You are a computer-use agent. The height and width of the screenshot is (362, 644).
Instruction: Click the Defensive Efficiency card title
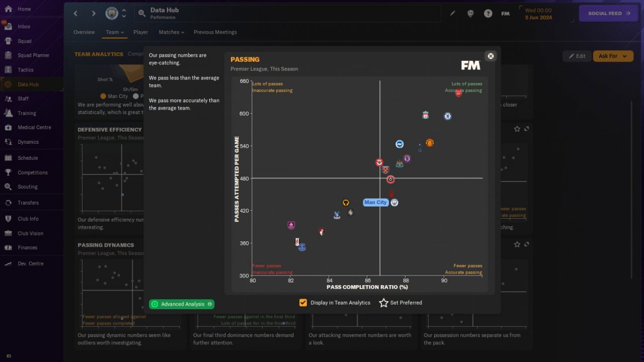tap(110, 130)
